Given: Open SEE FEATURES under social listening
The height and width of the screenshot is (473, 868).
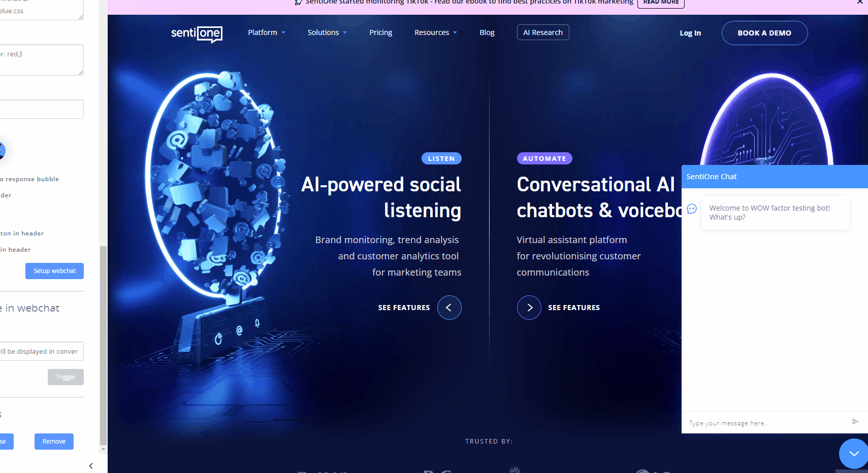Looking at the screenshot, I should pyautogui.click(x=404, y=308).
